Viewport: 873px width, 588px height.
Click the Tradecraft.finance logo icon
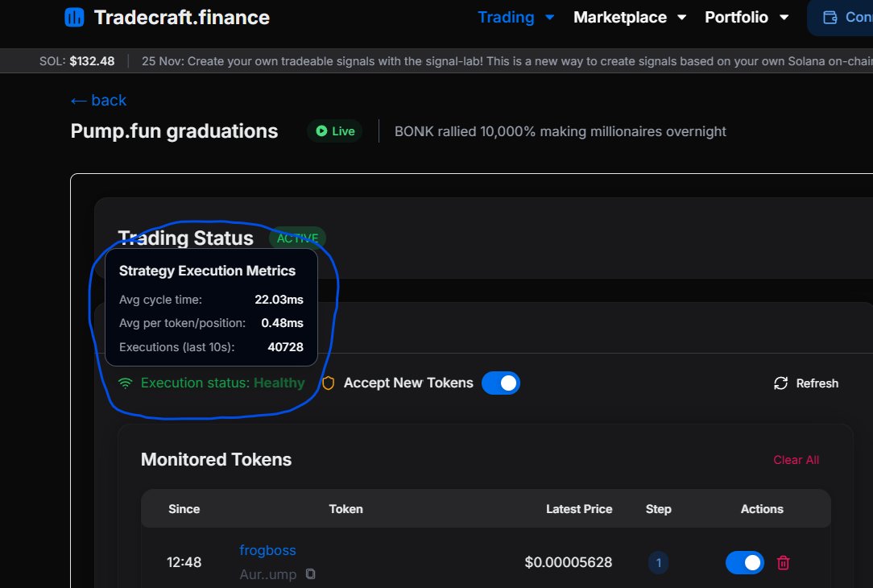(x=74, y=17)
